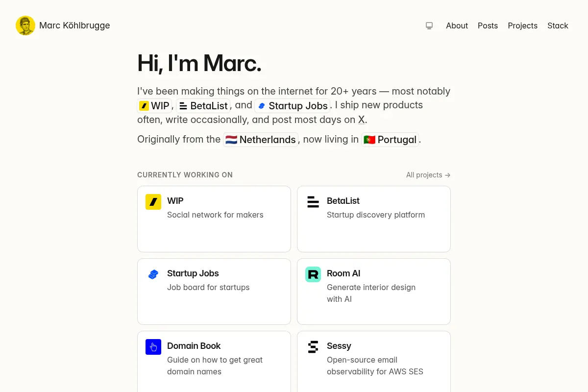This screenshot has height=392, width=588.
Task: Follow the inline WIP chip link
Action: click(154, 105)
